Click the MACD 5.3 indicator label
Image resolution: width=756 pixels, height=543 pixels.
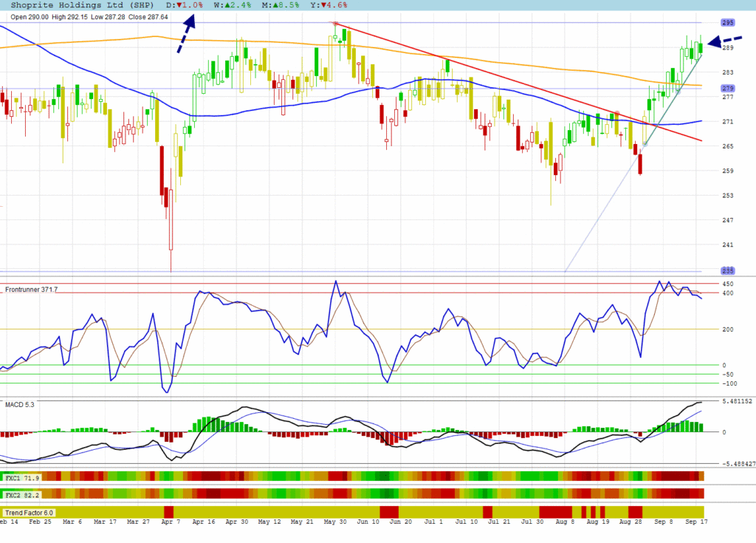pos(20,404)
